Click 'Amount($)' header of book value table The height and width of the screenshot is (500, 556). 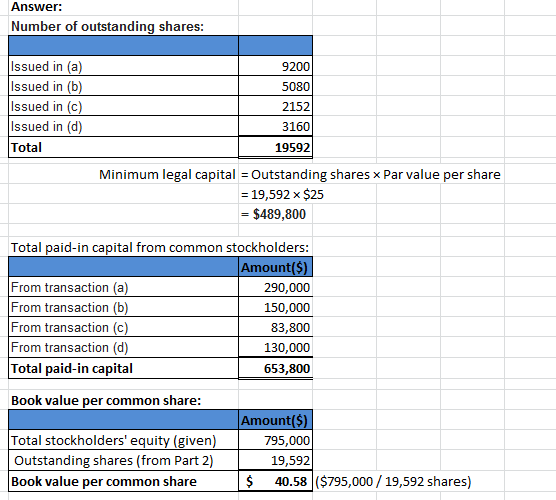point(276,420)
